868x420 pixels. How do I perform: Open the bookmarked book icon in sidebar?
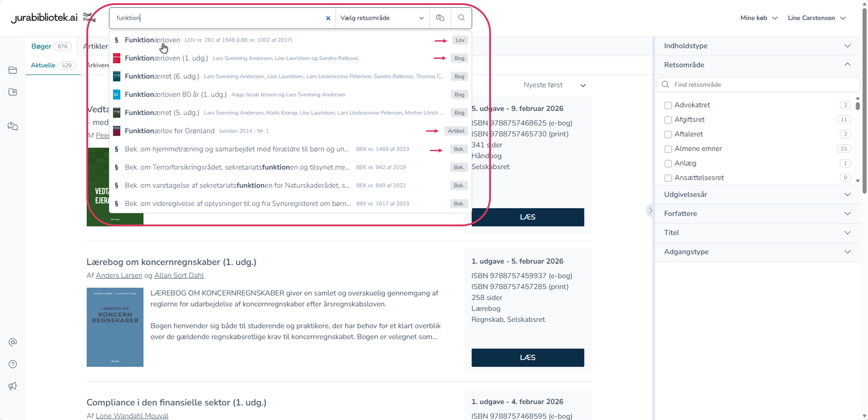click(13, 92)
